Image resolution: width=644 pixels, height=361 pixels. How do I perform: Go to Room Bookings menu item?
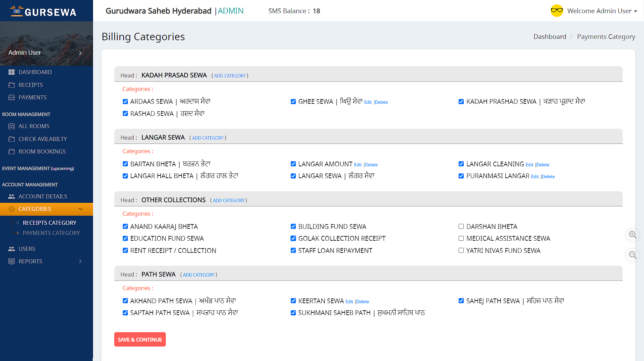tap(42, 151)
